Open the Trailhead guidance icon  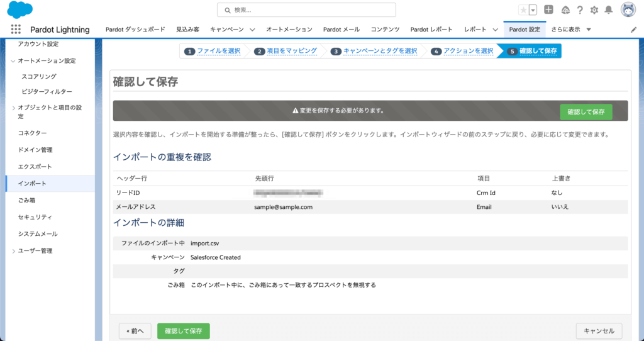tap(565, 10)
